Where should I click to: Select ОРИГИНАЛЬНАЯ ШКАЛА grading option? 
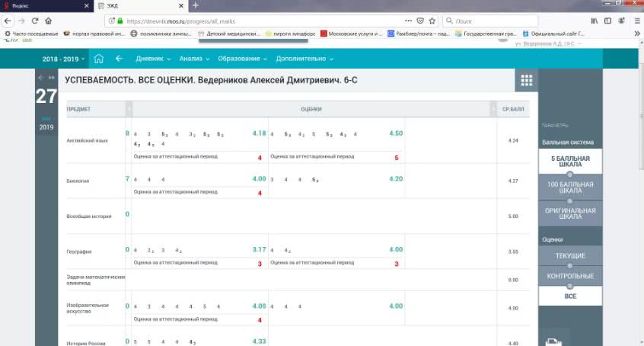[x=570, y=213]
